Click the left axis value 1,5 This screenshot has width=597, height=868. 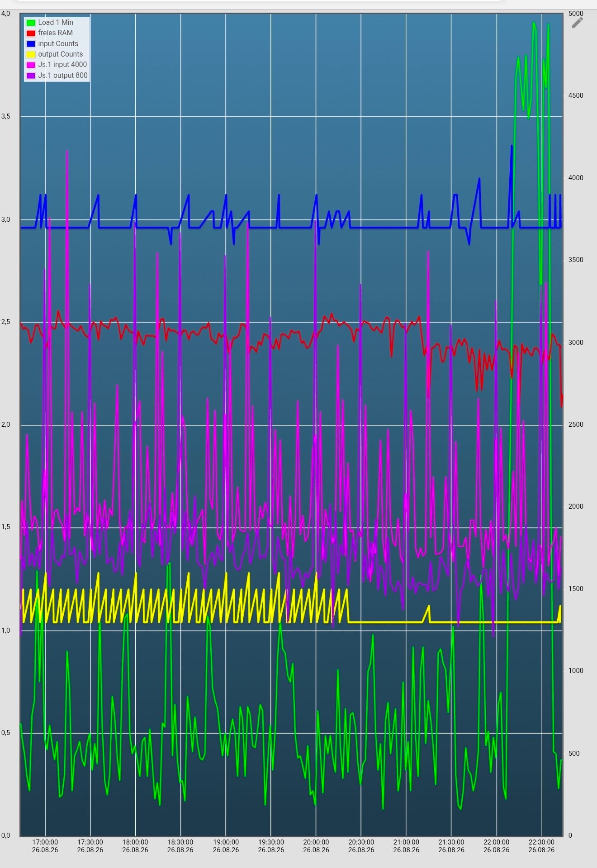coord(5,527)
